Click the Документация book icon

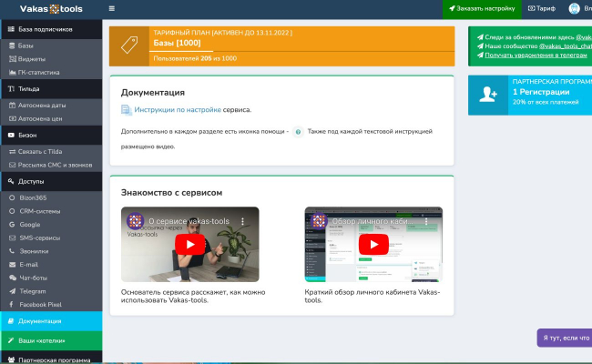pos(11,321)
